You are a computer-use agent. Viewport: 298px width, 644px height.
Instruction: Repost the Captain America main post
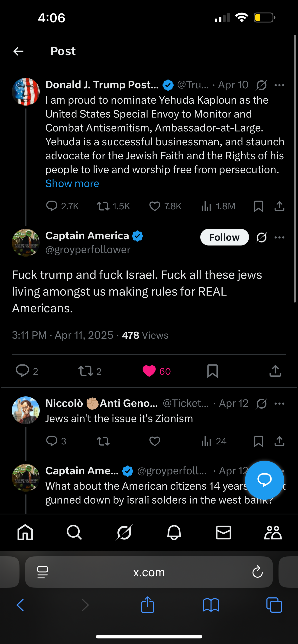[x=86, y=371]
